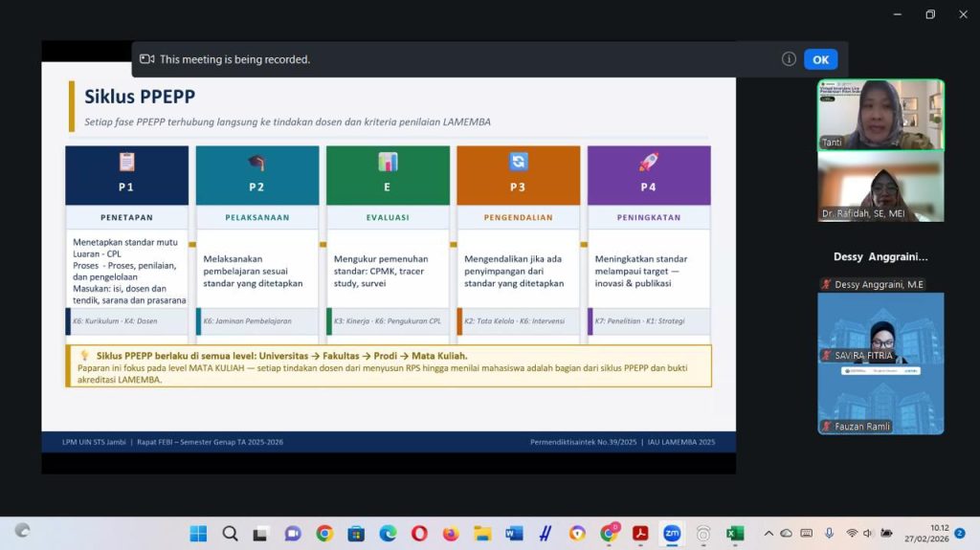Launch Microsoft Edge from the taskbar
Image resolution: width=980 pixels, height=550 pixels.
point(388,533)
